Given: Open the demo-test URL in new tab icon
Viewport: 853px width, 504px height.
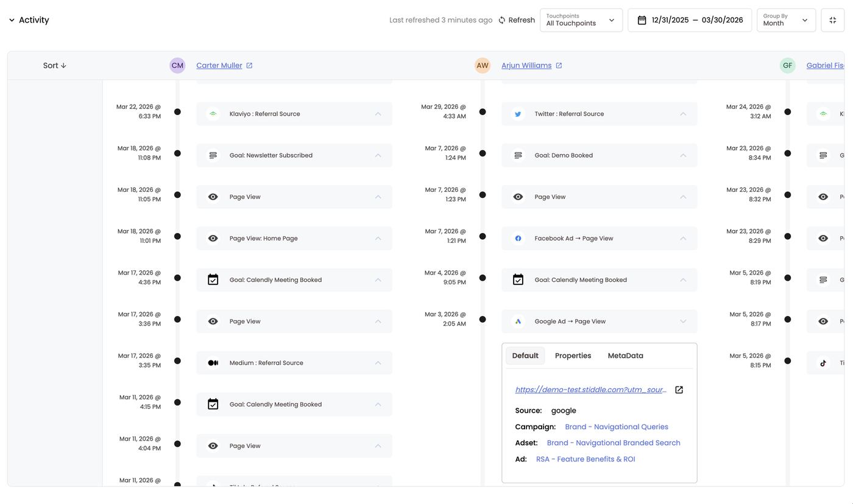Looking at the screenshot, I should (679, 390).
